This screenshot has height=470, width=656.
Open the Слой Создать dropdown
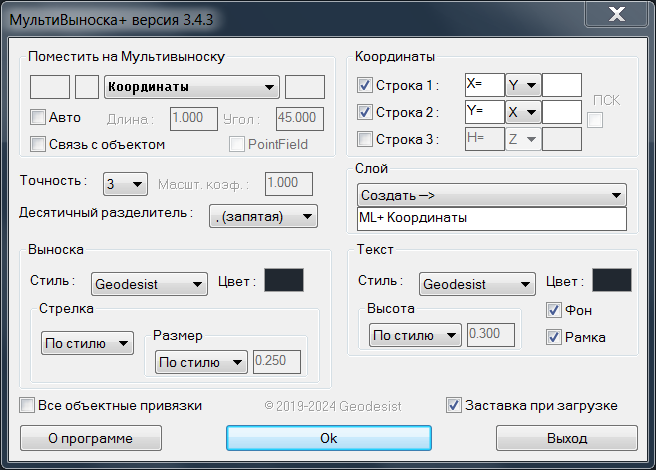pos(491,194)
